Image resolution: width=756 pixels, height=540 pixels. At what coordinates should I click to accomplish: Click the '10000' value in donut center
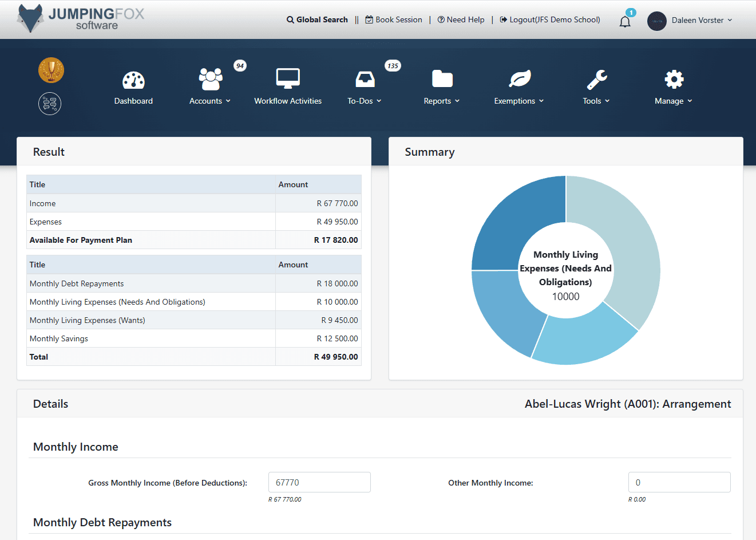click(x=565, y=296)
